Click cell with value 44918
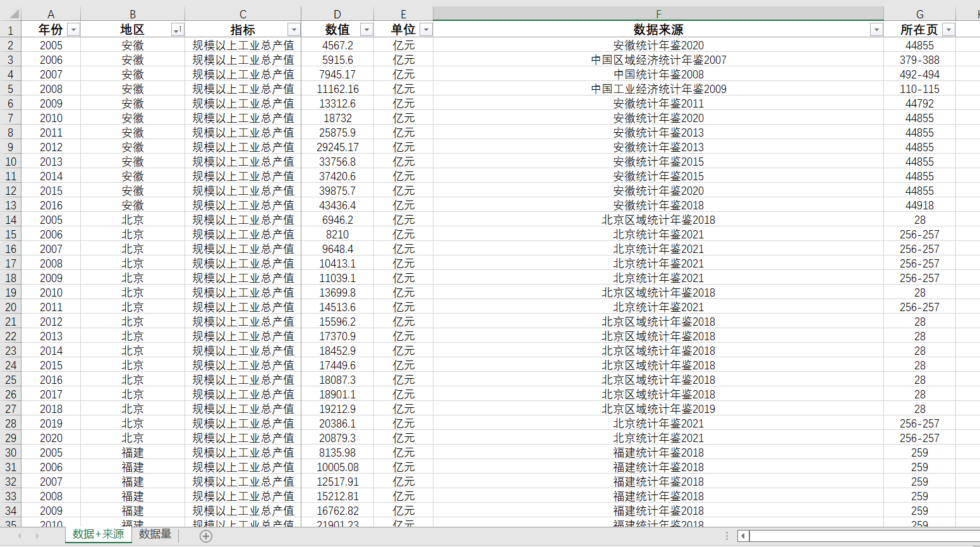980x547 pixels. tap(919, 205)
